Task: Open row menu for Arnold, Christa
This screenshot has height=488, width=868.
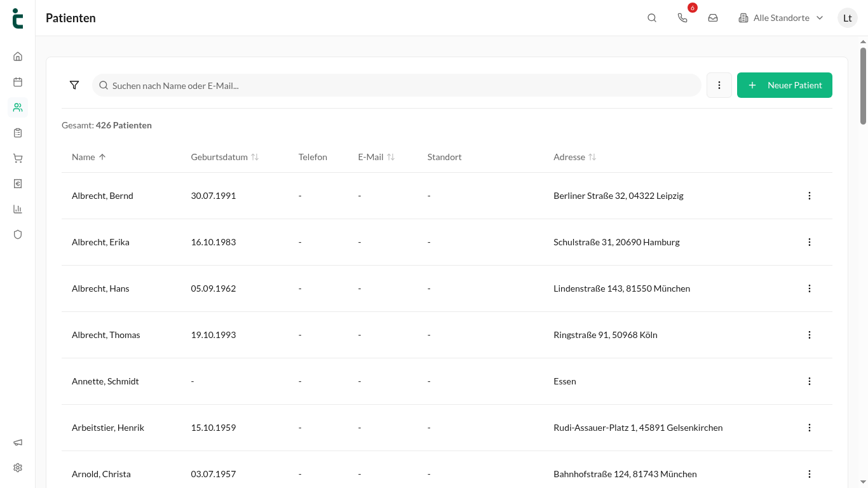Action: 810,474
